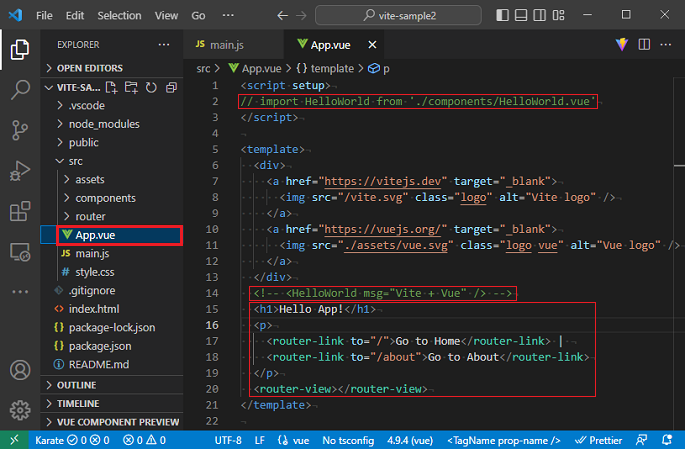
Task: Expand the public folder
Action: click(112, 142)
